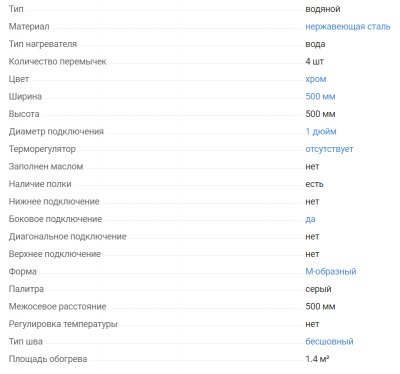Select the серый value for Палитра

318,289
